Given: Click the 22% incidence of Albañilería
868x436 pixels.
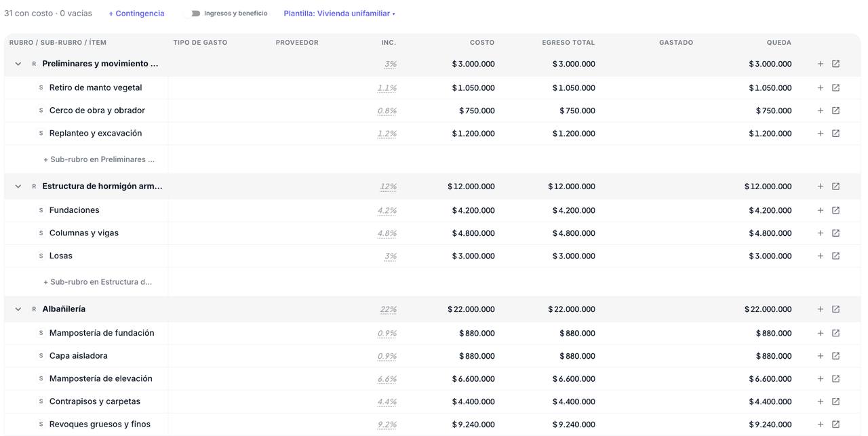Looking at the screenshot, I should (x=389, y=309).
